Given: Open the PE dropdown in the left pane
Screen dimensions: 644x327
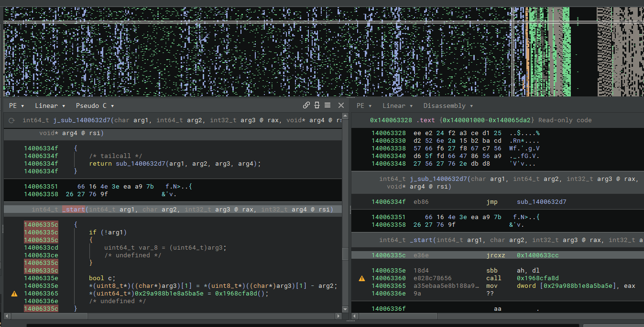Looking at the screenshot, I should click(x=16, y=105).
